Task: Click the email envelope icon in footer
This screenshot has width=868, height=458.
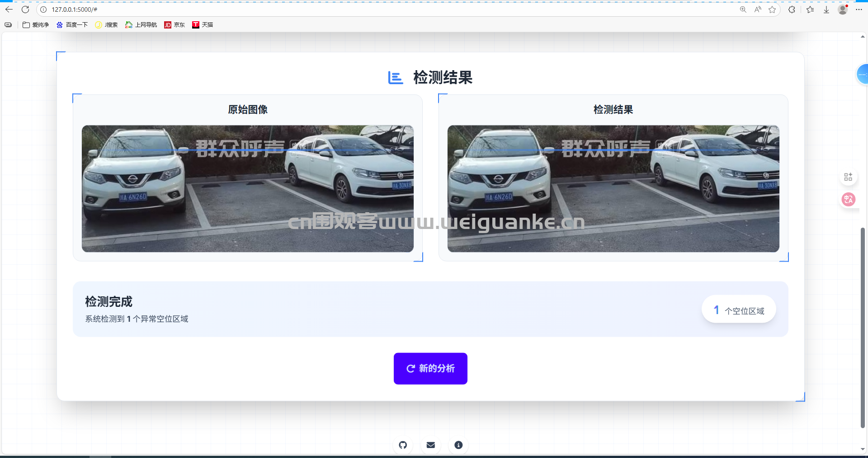Action: point(431,445)
